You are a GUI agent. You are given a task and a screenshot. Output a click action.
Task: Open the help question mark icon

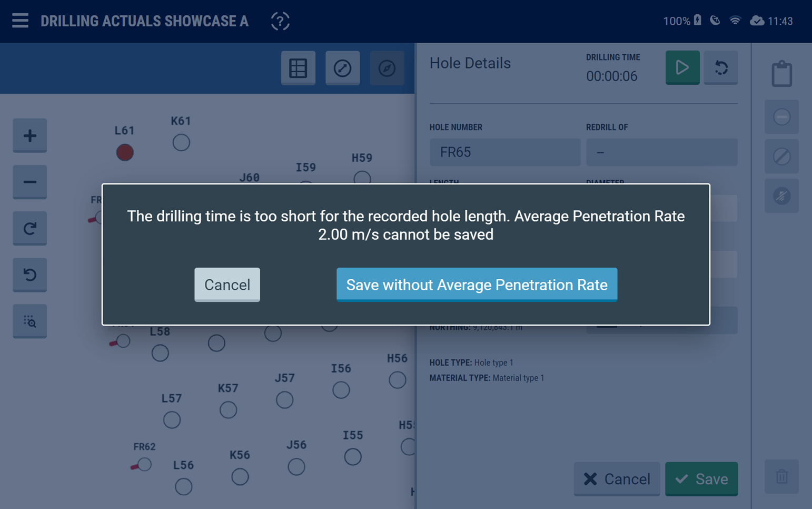[280, 21]
